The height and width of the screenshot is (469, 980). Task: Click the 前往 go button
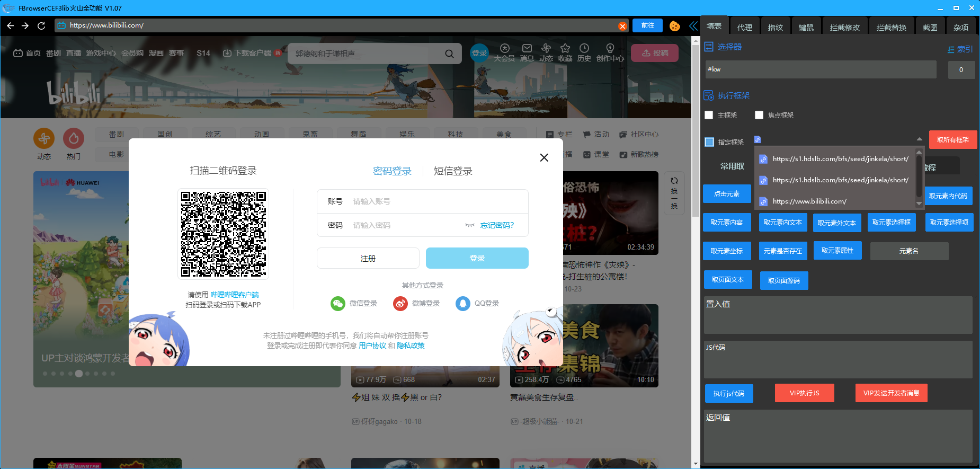click(647, 25)
